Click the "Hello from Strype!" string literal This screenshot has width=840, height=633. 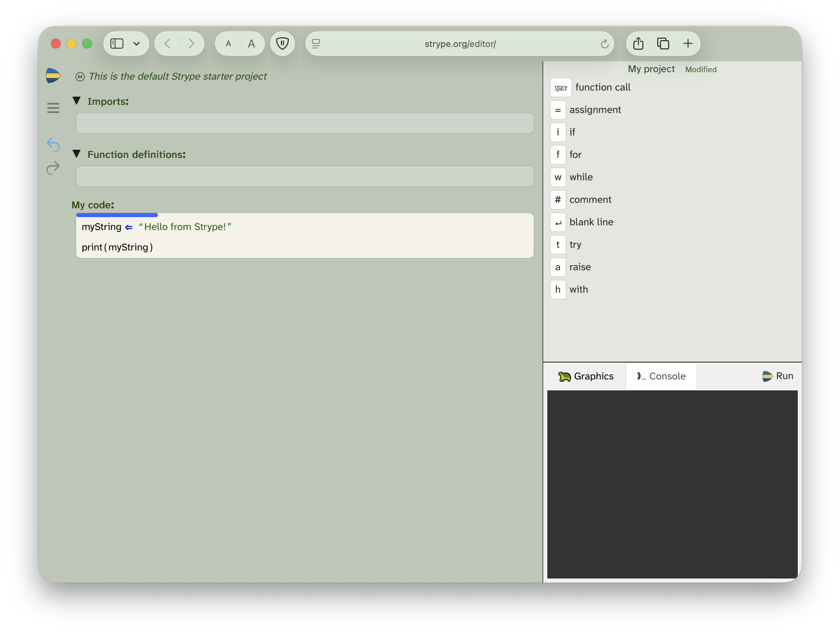click(x=185, y=227)
